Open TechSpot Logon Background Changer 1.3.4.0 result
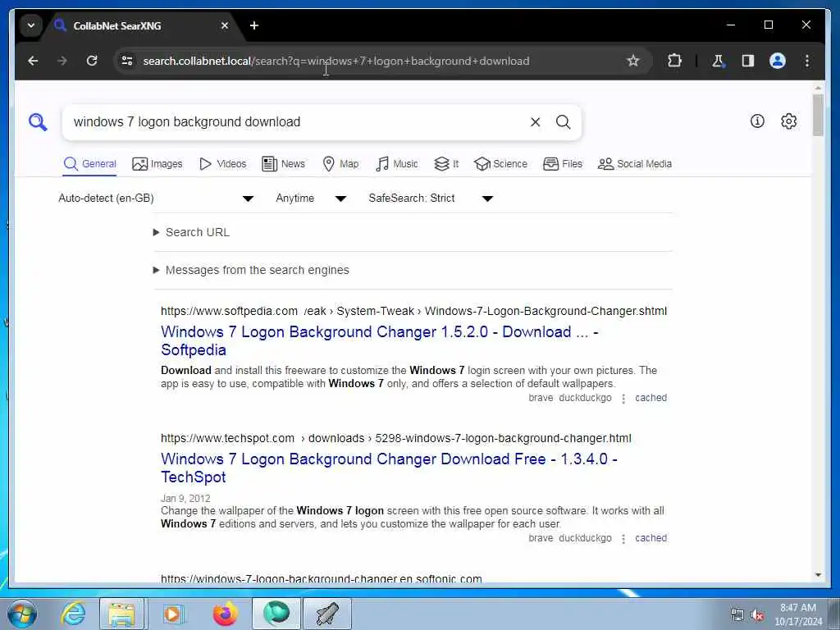840x630 pixels. 389,468
